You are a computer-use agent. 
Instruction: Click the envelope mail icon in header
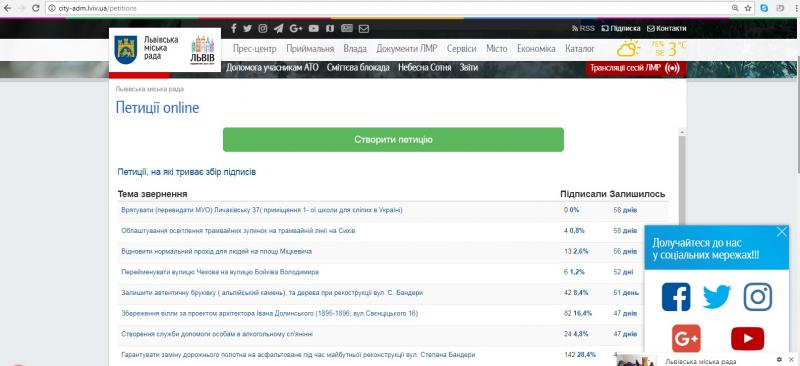tap(363, 29)
